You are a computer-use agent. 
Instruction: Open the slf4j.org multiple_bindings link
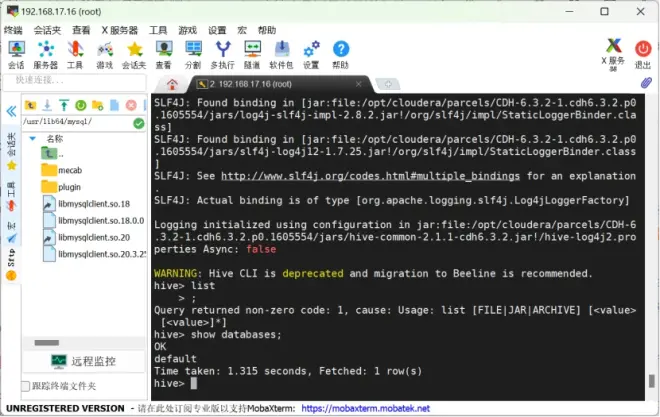[x=370, y=176]
